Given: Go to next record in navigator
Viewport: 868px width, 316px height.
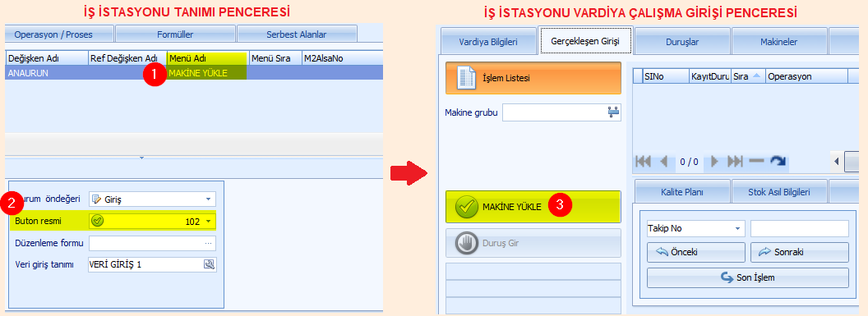Looking at the screenshot, I should tap(714, 162).
